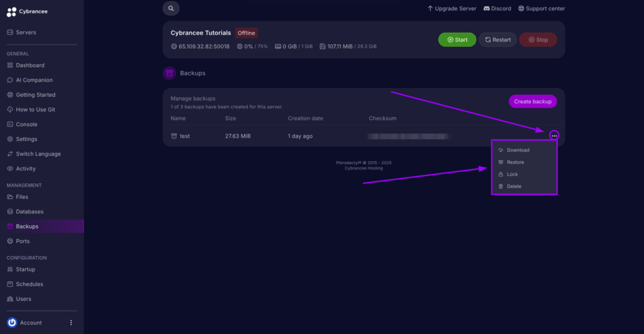Image resolution: width=644 pixels, height=334 pixels.
Task: Click the server IP address 65.109.32.82:50018
Action: point(204,47)
